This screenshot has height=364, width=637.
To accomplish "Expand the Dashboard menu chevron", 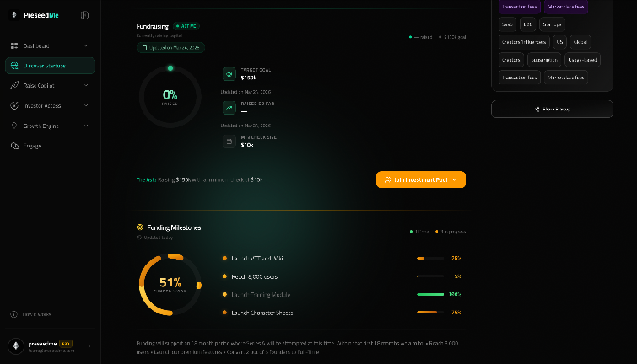I will pos(86,45).
